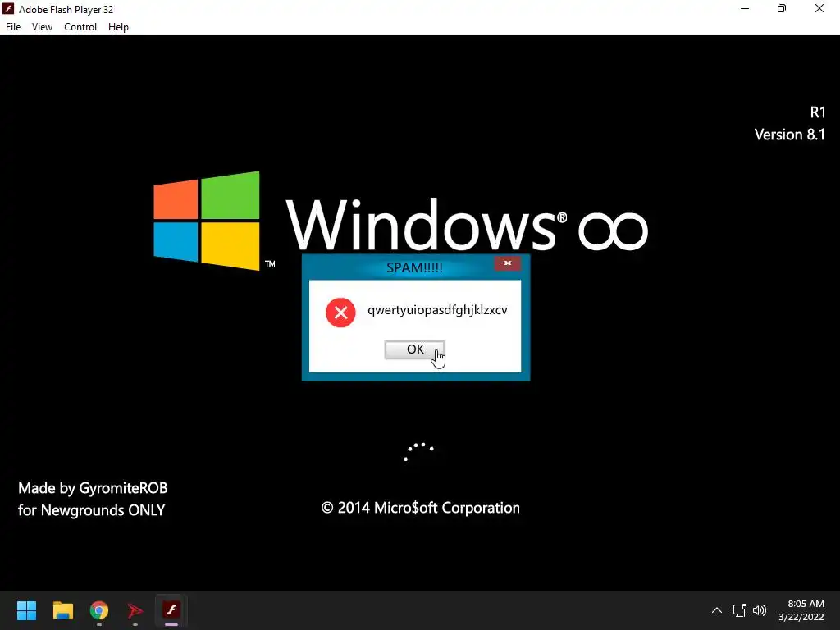Select Flash Player taskbar icon
Screen dimensions: 840x630
171,609
